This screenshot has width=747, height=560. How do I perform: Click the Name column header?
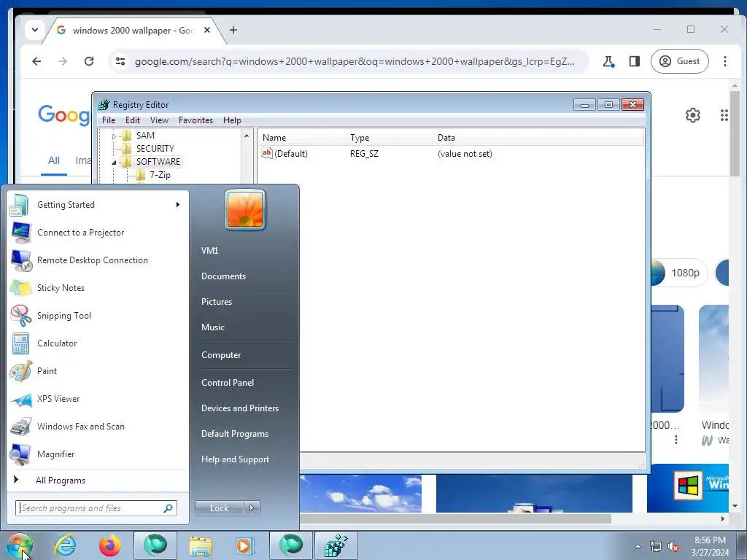pyautogui.click(x=301, y=138)
